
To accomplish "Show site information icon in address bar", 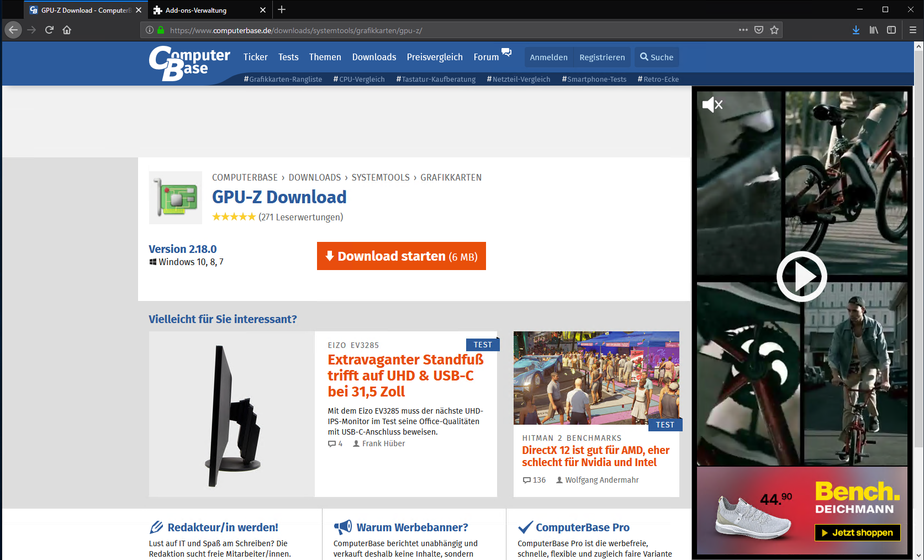I will click(150, 30).
